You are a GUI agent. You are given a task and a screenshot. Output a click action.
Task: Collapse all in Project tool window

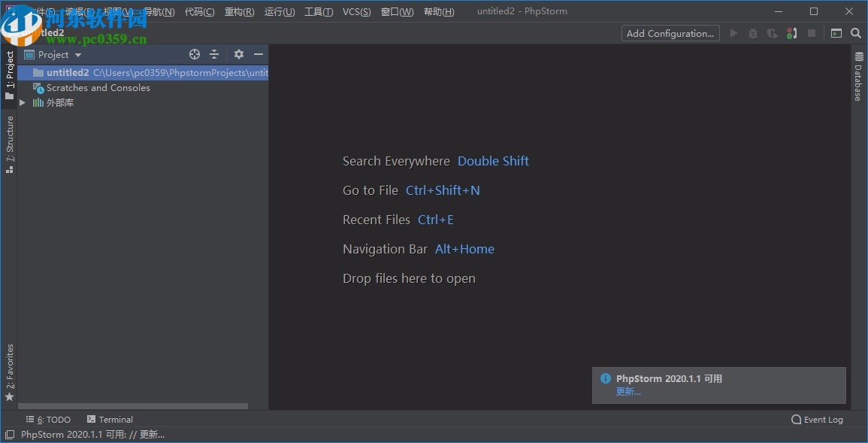point(214,54)
